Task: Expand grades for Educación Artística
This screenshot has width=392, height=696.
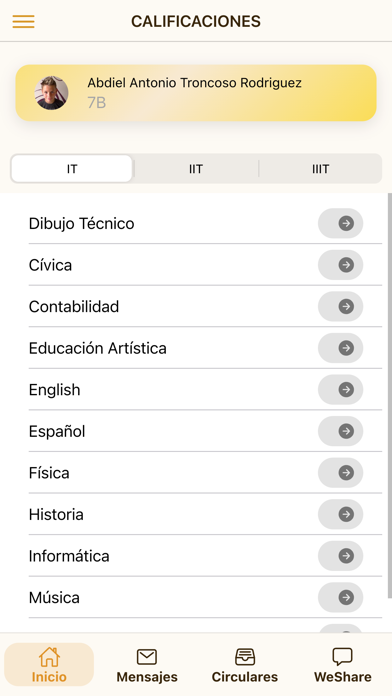Action: coord(341,348)
